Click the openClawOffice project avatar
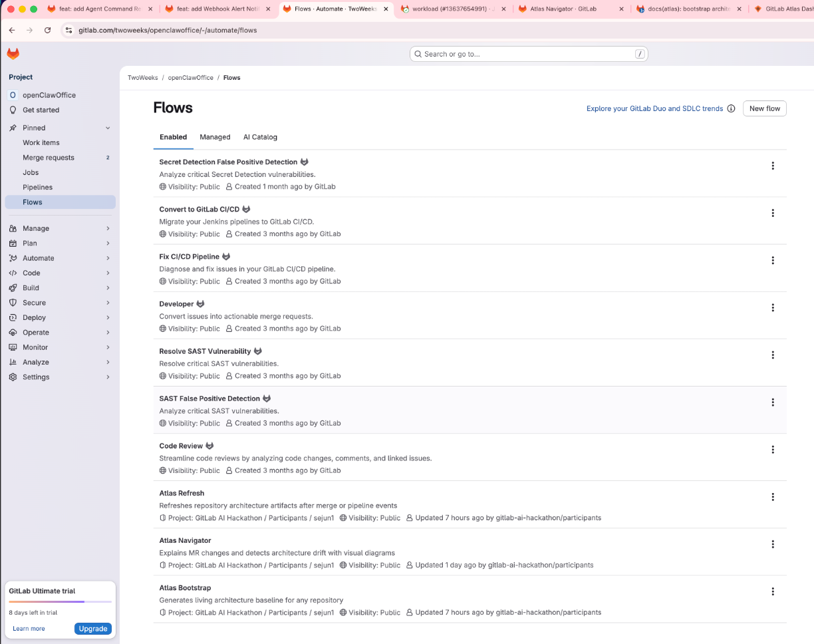814x644 pixels. 13,95
